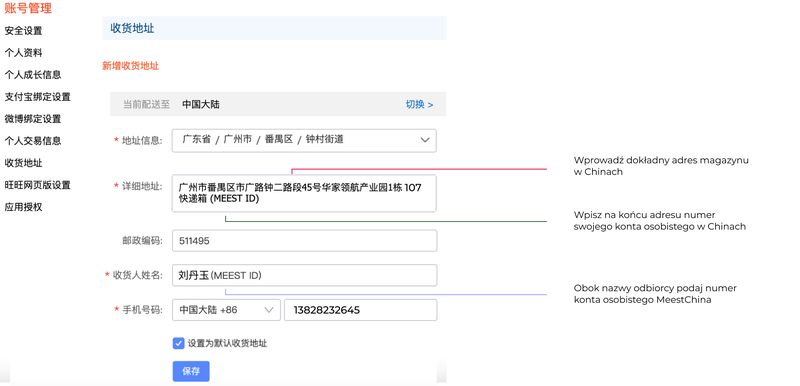
Task: Open 安全设置 in the sidebar
Action: click(23, 31)
